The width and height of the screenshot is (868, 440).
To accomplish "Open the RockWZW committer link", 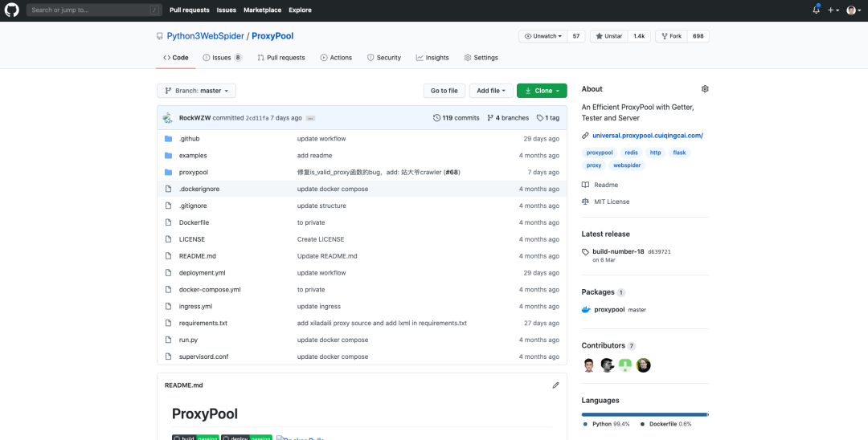I will click(194, 118).
